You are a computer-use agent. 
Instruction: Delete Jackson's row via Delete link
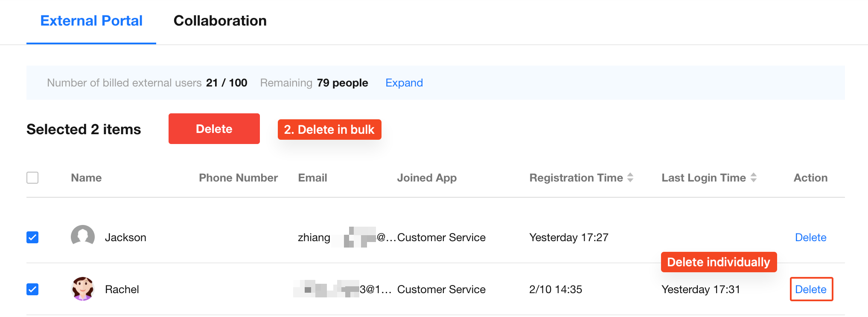[810, 237]
